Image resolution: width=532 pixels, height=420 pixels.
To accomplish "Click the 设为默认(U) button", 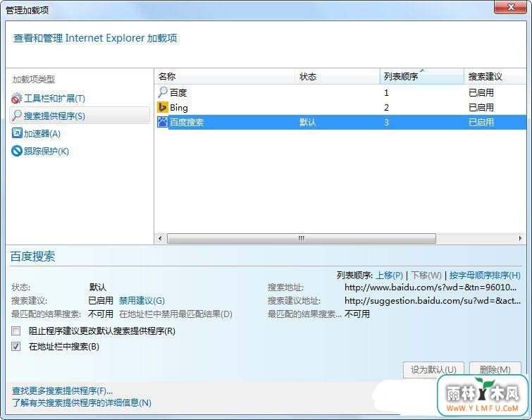I will pyautogui.click(x=433, y=369).
